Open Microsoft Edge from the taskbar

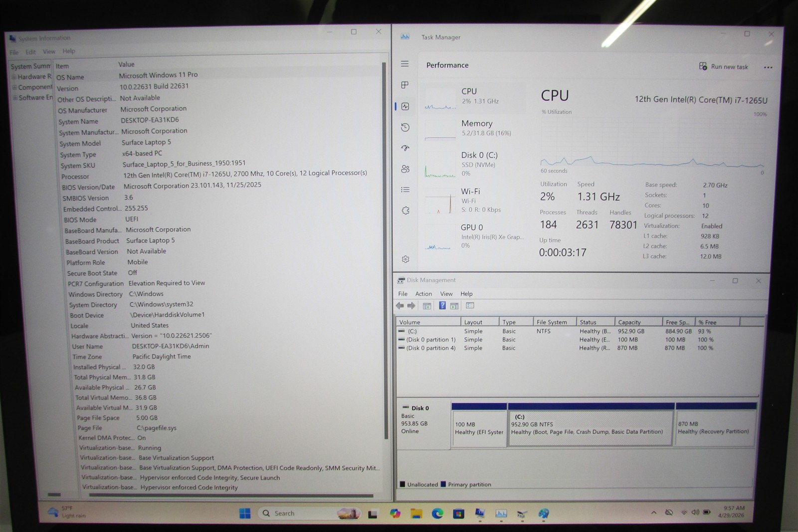coord(437,514)
